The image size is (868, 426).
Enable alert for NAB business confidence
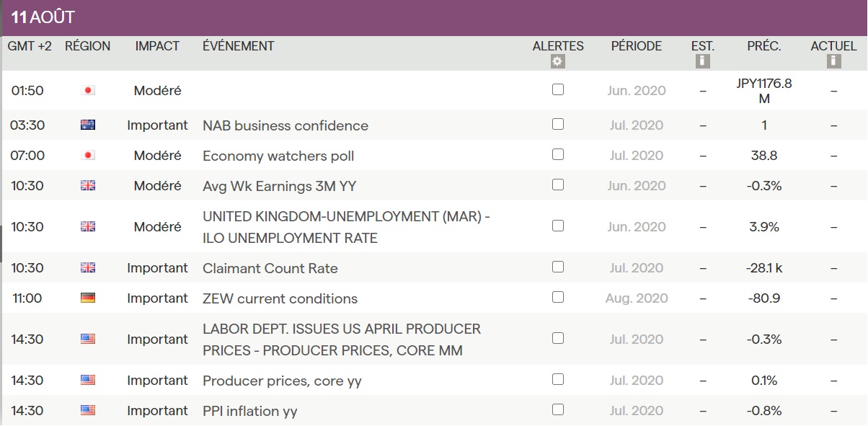pos(557,124)
